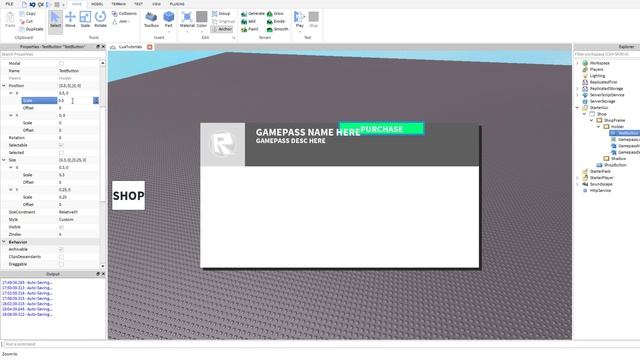The width and height of the screenshot is (640, 360).
Task: Click Grow terrain icon
Action: point(270,13)
